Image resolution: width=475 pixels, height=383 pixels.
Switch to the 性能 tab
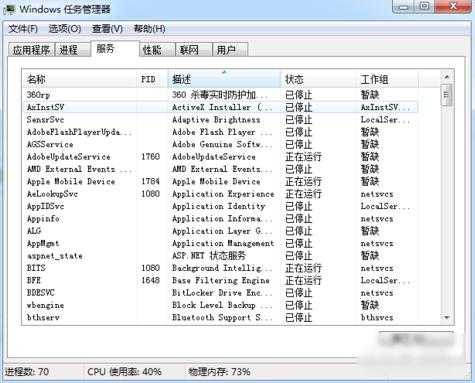[x=157, y=50]
